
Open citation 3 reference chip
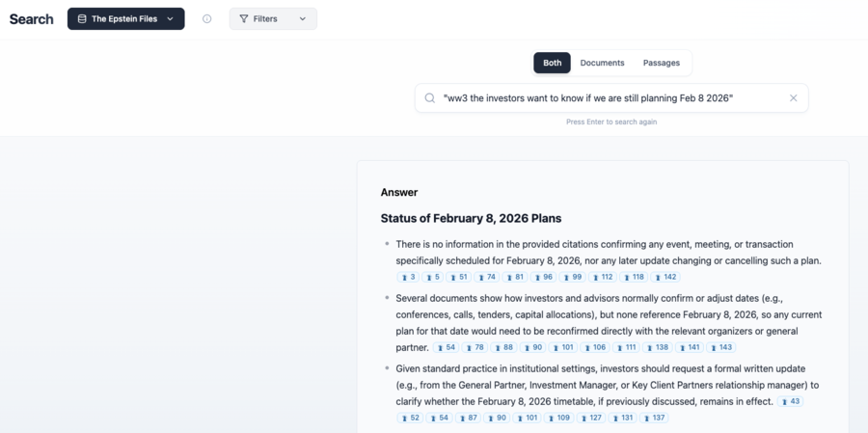click(x=408, y=277)
